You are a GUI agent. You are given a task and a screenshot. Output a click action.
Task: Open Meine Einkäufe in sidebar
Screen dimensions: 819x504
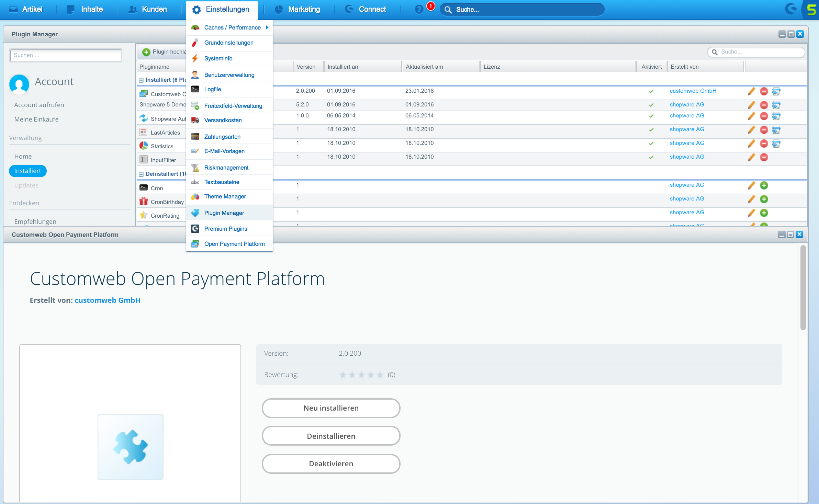36,119
